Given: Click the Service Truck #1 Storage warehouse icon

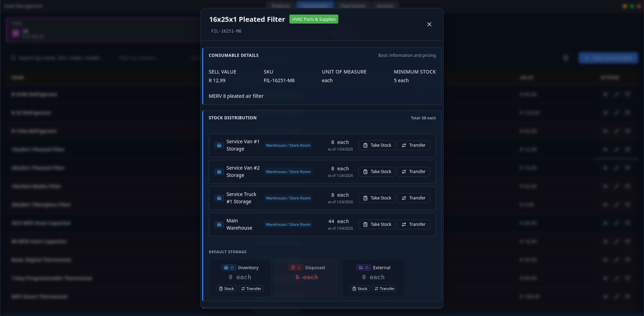Looking at the screenshot, I should point(219,198).
